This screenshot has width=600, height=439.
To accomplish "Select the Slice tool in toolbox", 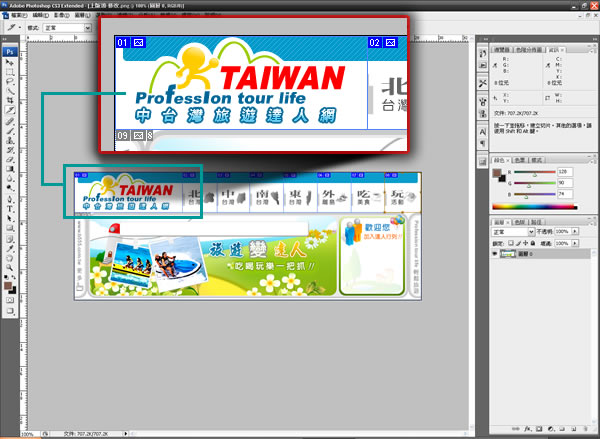I will [10, 110].
